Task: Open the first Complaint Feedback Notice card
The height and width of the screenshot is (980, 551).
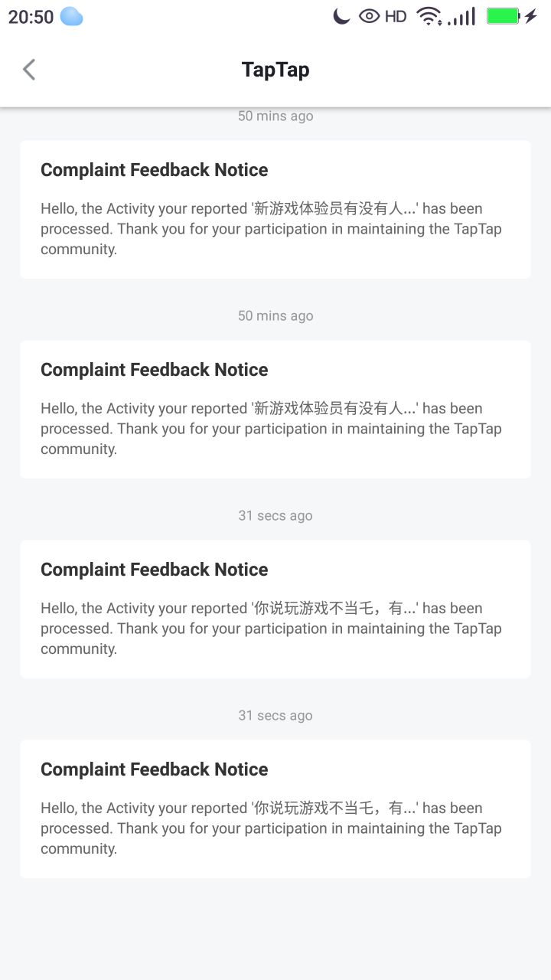Action: [275, 209]
